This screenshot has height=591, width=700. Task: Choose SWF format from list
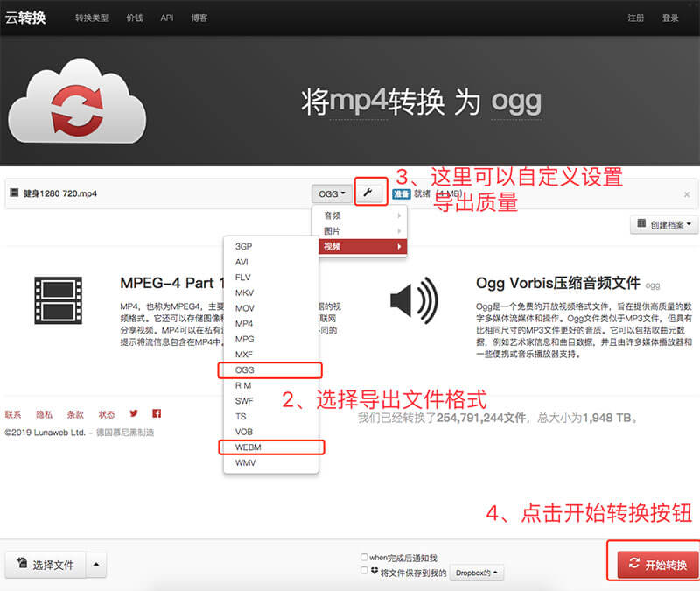[x=271, y=401]
